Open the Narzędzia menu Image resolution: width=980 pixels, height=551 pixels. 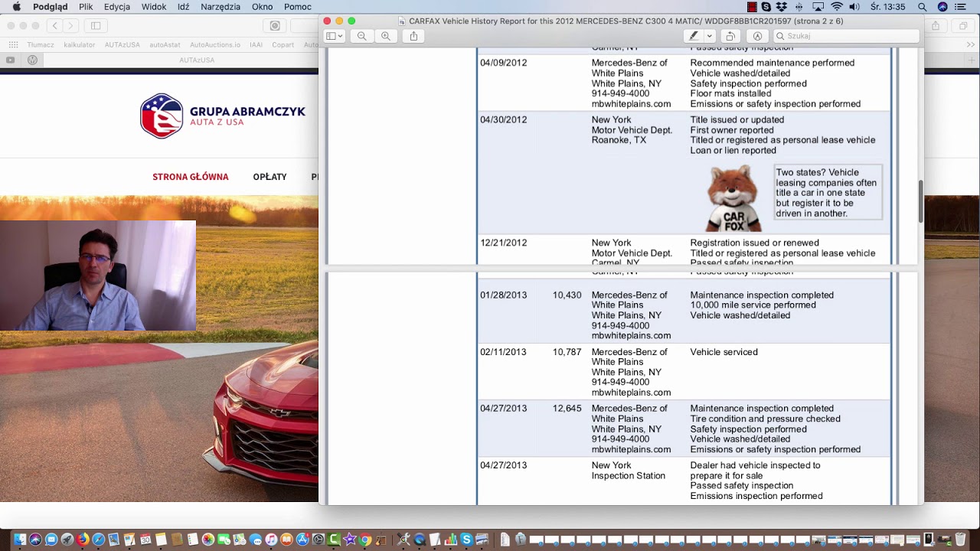click(220, 7)
